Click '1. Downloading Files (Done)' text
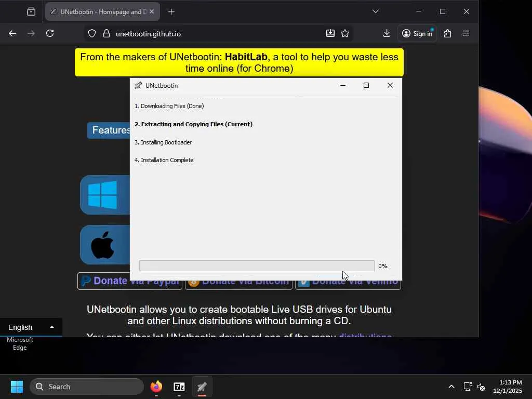The width and height of the screenshot is (532, 399). tap(169, 106)
